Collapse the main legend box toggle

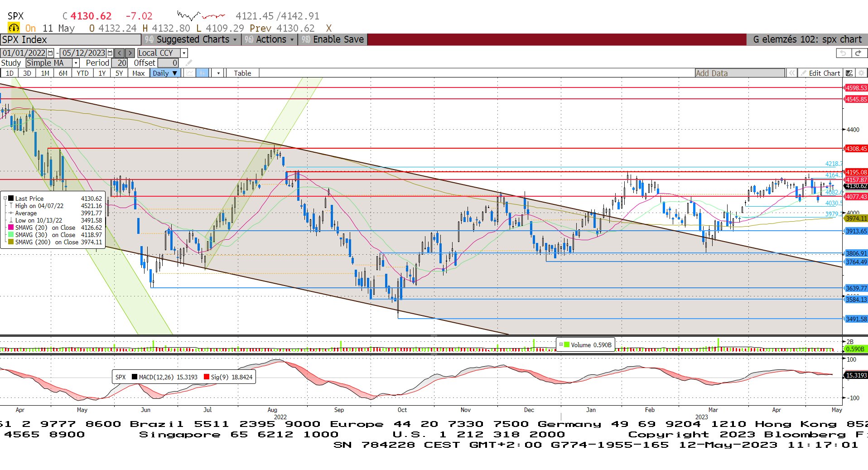click(5, 199)
